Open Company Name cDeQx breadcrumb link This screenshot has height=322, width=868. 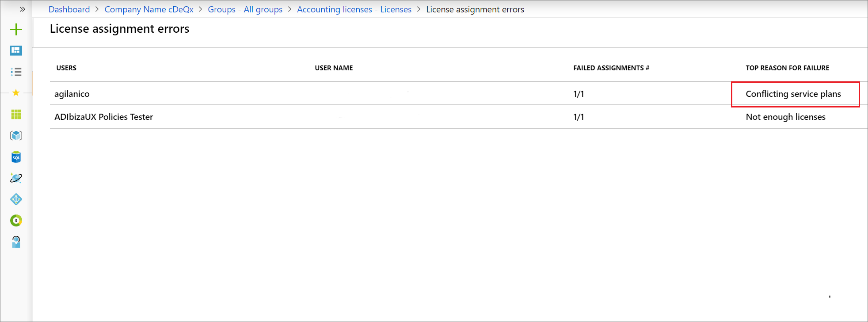[x=149, y=9]
